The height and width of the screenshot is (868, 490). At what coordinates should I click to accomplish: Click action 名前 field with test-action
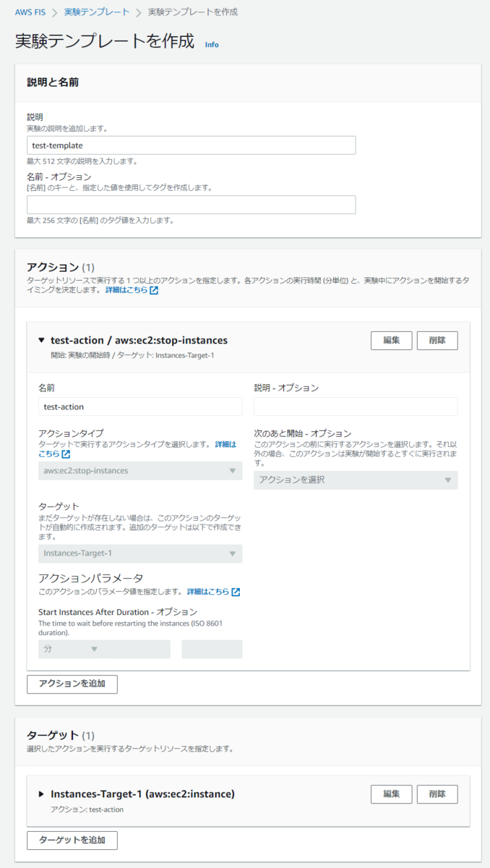(x=140, y=407)
